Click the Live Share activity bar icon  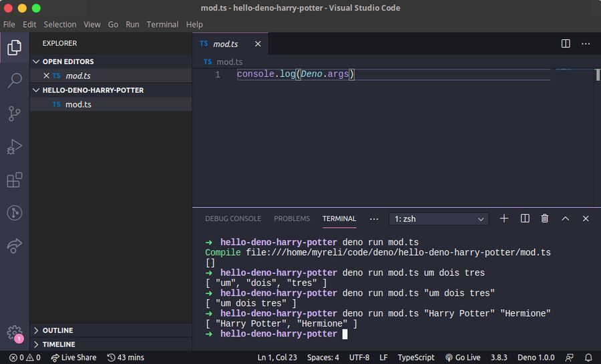[14, 246]
